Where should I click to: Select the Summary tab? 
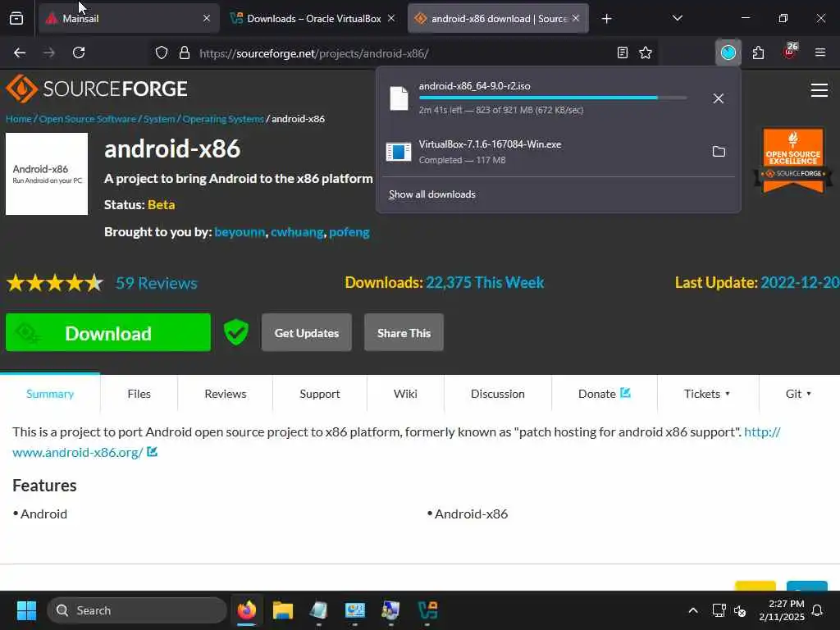click(x=50, y=394)
